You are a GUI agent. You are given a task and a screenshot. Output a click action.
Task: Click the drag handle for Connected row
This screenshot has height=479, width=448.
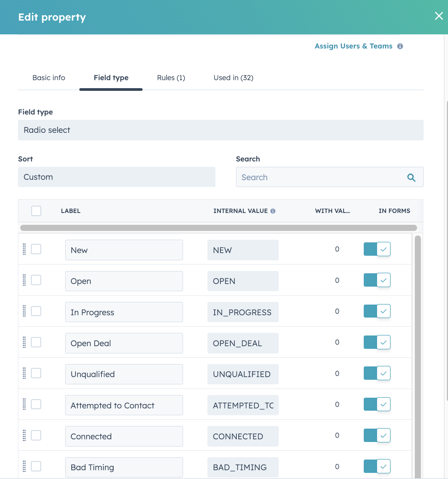[24, 435]
